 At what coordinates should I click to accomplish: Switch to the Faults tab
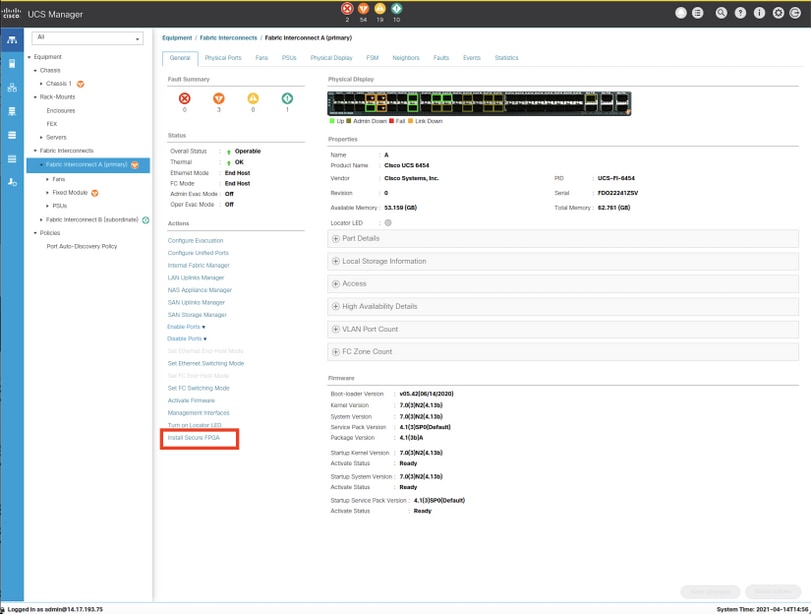(x=441, y=58)
